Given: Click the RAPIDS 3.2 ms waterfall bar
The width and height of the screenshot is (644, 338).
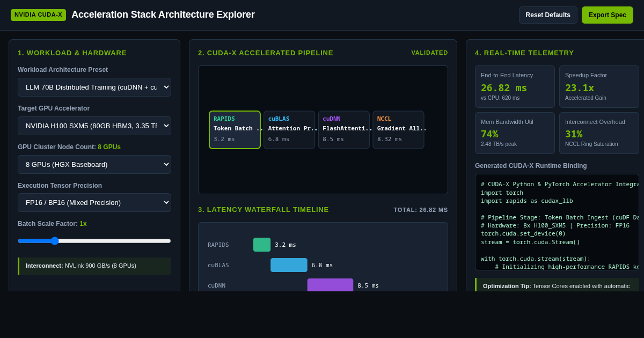Looking at the screenshot, I should tap(262, 245).
